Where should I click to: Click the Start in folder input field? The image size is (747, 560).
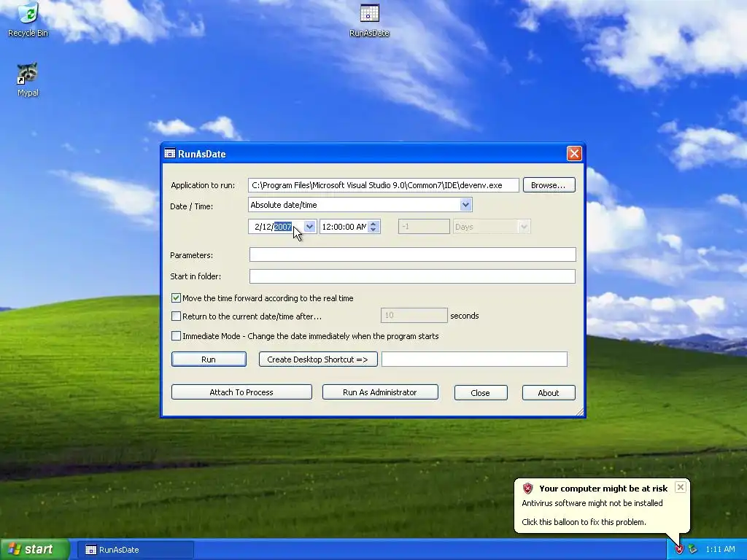[x=413, y=276]
